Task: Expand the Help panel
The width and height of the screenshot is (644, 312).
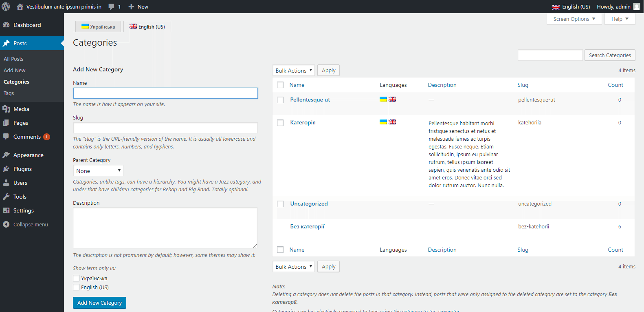Action: (620, 19)
